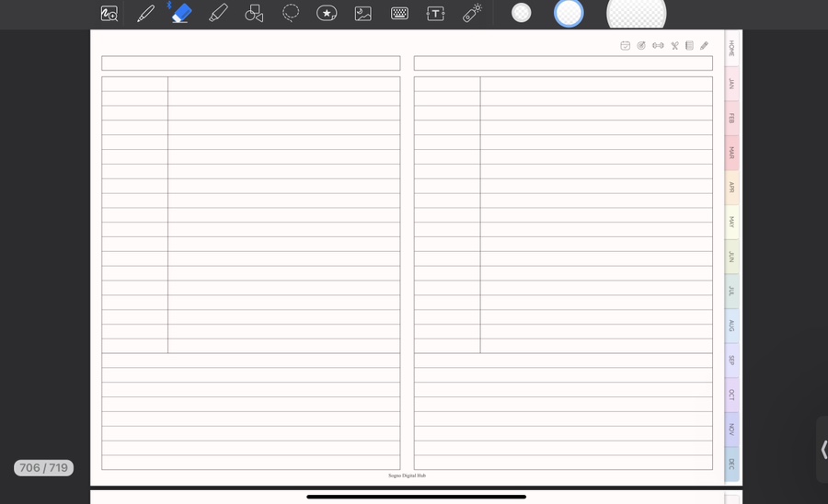Tap the left page title field
Viewport: 828px width, 504px height.
point(251,63)
